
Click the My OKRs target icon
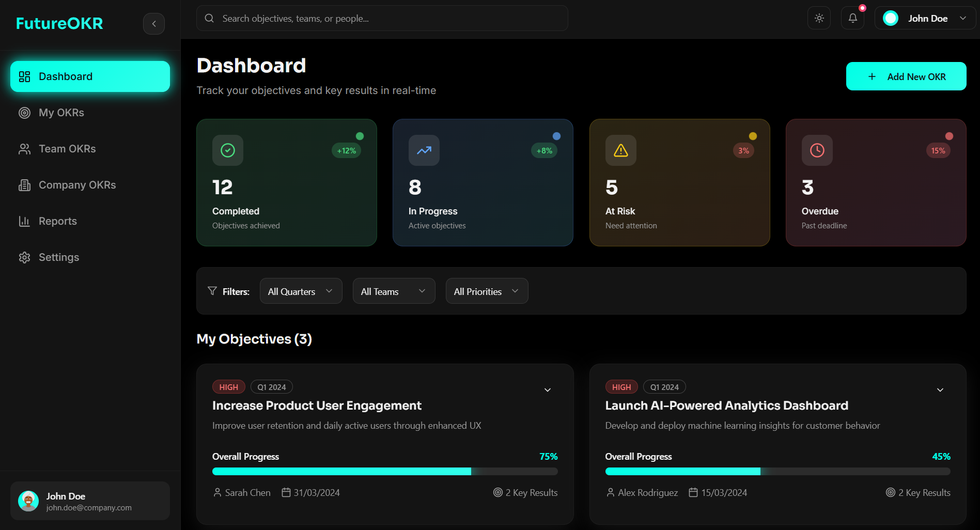pos(24,113)
